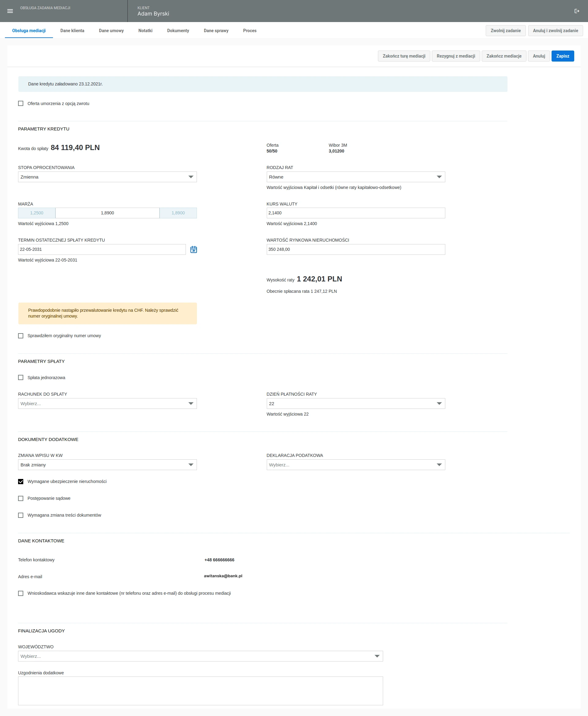Enable Spłata jednorazowa checkbox
This screenshot has height=716, width=588.
pos(21,378)
